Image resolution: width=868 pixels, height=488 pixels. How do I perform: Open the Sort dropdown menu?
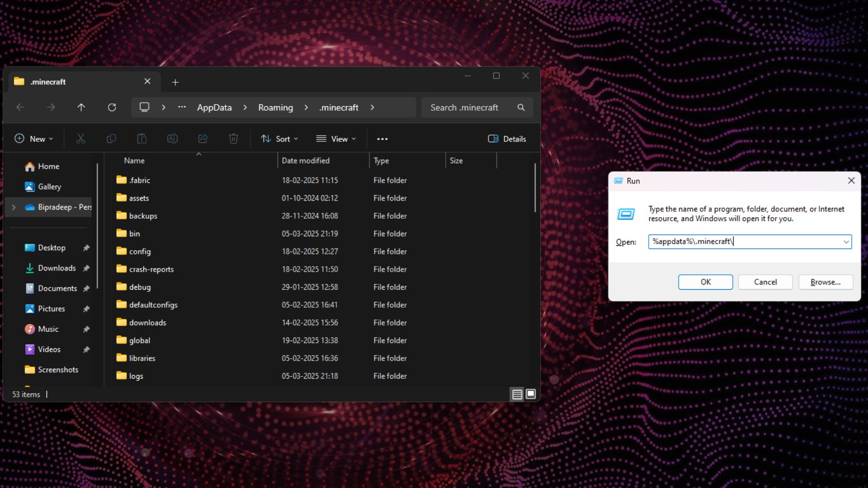279,139
